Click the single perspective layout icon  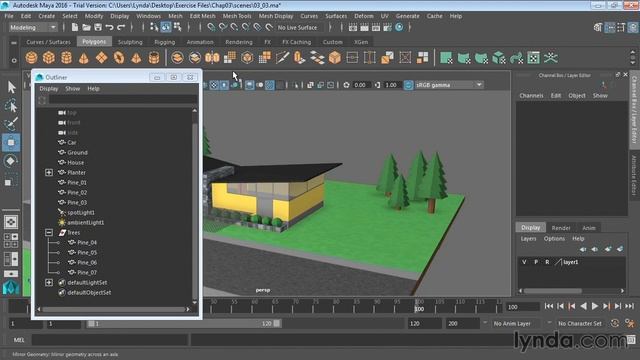[11, 222]
